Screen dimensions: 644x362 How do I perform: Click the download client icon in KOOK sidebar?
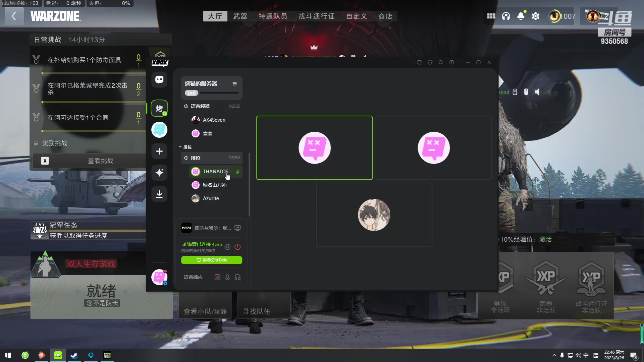(x=159, y=194)
